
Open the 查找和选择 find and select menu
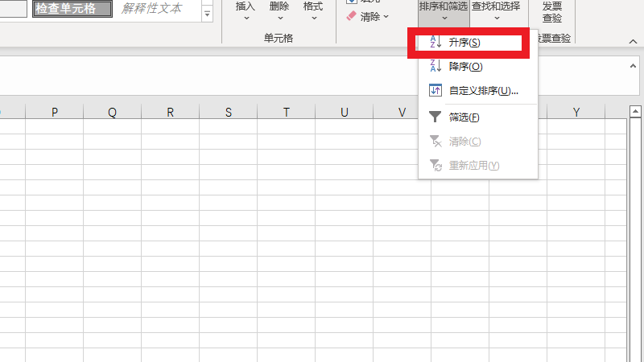(496, 11)
